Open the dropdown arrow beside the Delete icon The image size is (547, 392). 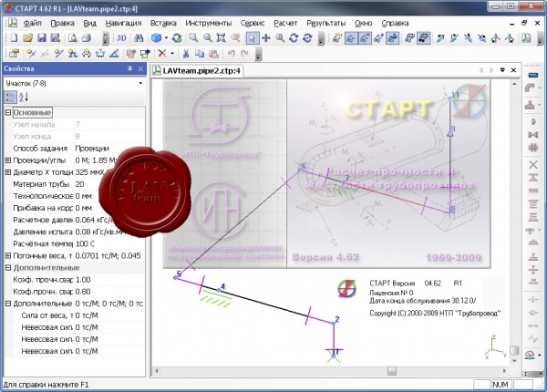tap(172, 54)
